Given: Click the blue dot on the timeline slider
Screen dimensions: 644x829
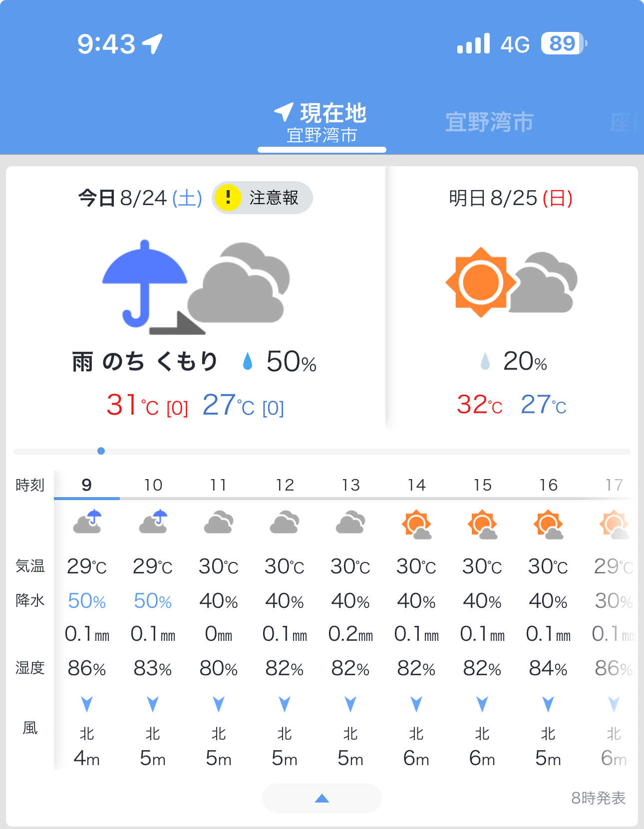Looking at the screenshot, I should (101, 451).
